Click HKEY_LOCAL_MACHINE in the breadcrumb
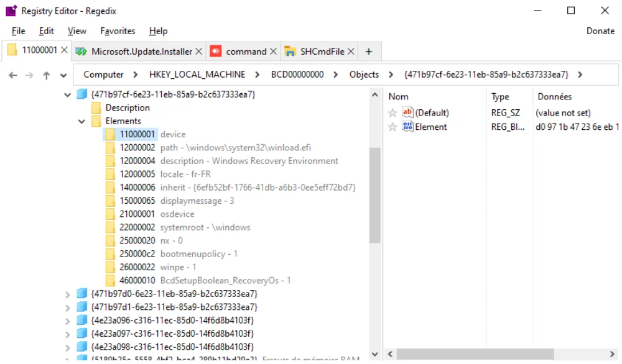 click(x=197, y=75)
